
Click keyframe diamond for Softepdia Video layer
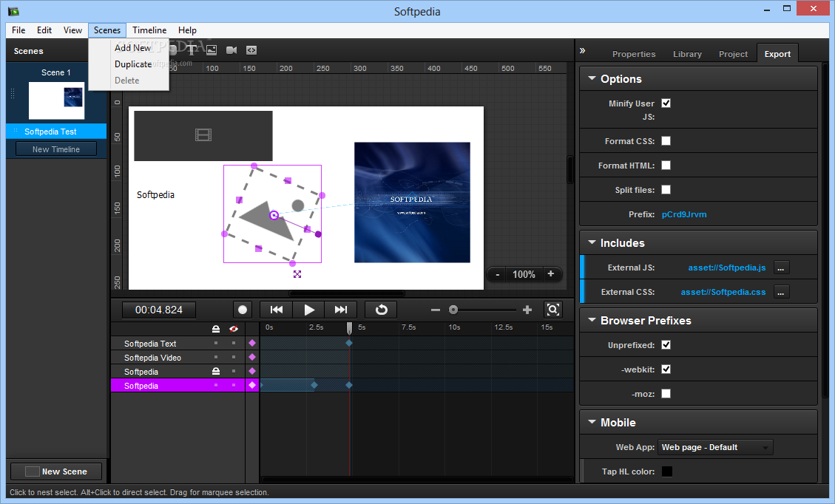(x=252, y=357)
